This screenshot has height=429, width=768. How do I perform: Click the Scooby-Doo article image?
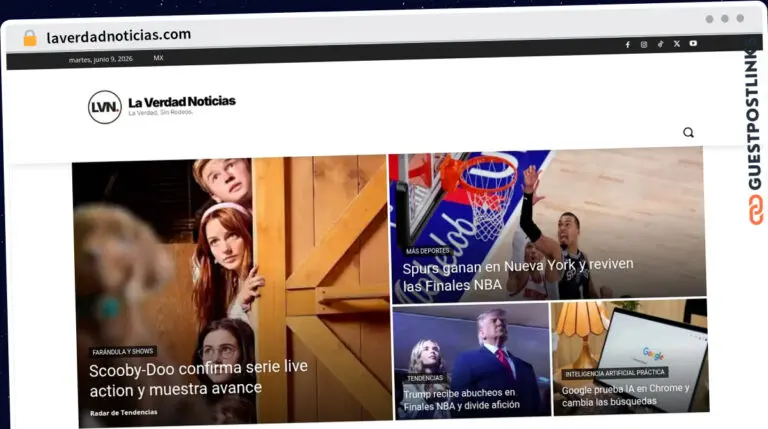point(231,289)
